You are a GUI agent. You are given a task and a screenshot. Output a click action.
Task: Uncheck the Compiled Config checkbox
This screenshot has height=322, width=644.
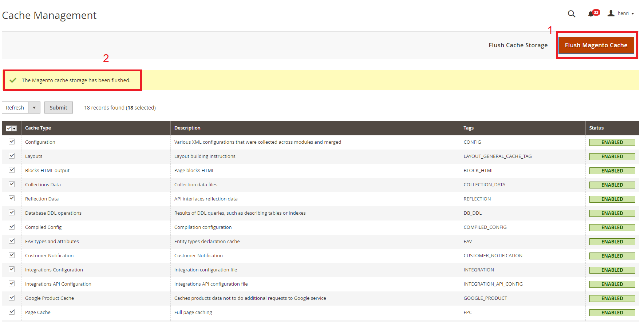(12, 227)
